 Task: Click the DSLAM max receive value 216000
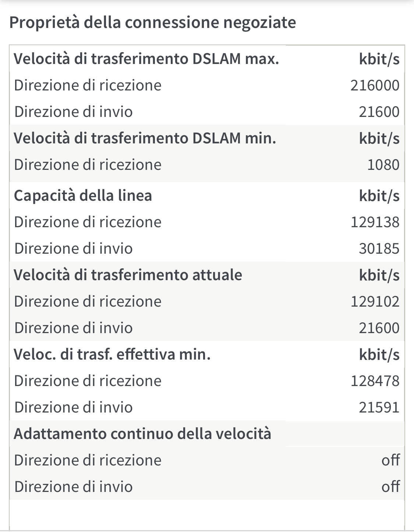click(375, 85)
